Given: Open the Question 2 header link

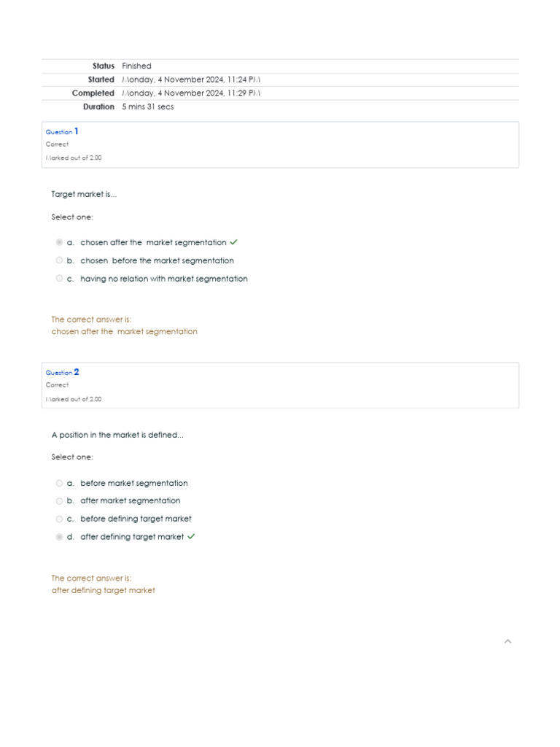Looking at the screenshot, I should coord(62,373).
